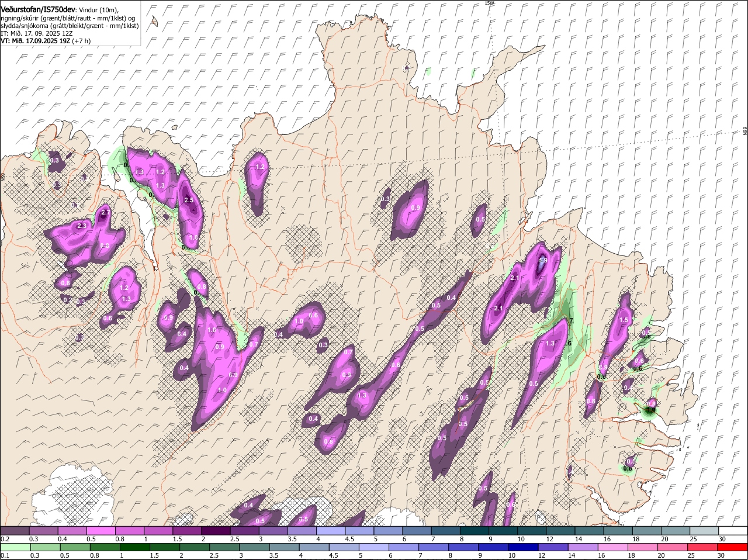Viewport: 748px width, 560px height.
Task: Pick upper scale swatch between 10 and 12
Action: click(x=532, y=531)
